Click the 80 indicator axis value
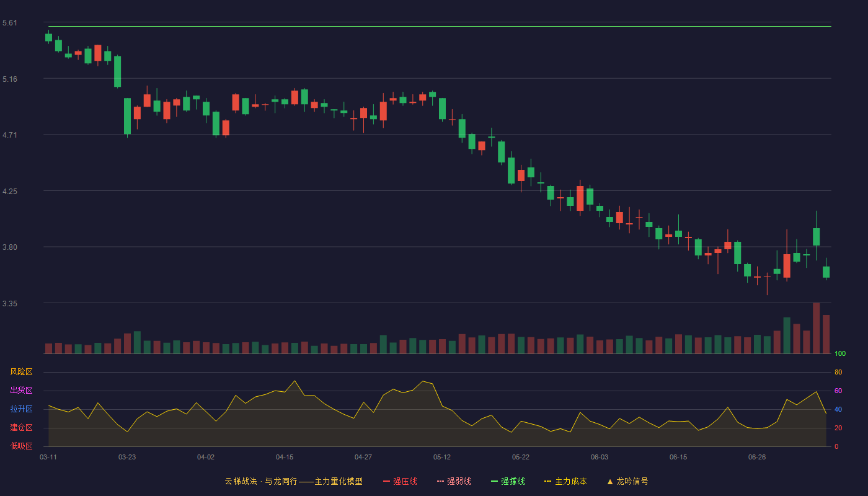The width and height of the screenshot is (868, 496). [x=838, y=372]
